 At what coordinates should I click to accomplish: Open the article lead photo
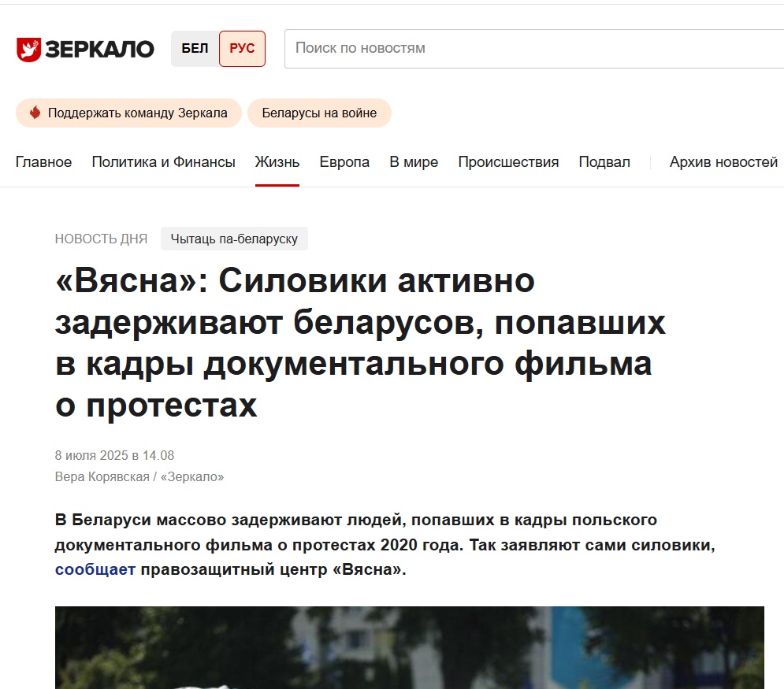pyautogui.click(x=410, y=647)
